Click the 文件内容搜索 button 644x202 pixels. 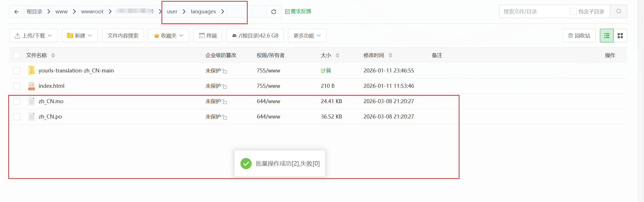pyautogui.click(x=123, y=36)
